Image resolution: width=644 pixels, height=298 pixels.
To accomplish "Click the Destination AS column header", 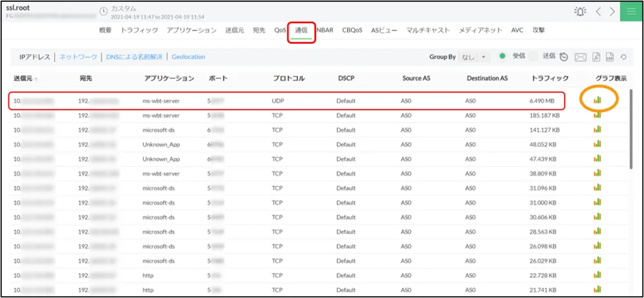I will click(488, 79).
